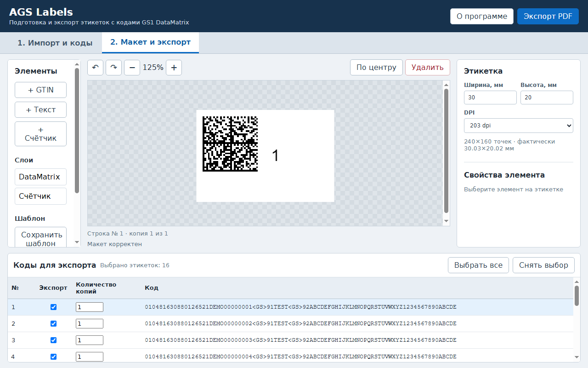Image resolution: width=588 pixels, height=368 pixels.
Task: Focus the label height field
Action: coord(547,98)
